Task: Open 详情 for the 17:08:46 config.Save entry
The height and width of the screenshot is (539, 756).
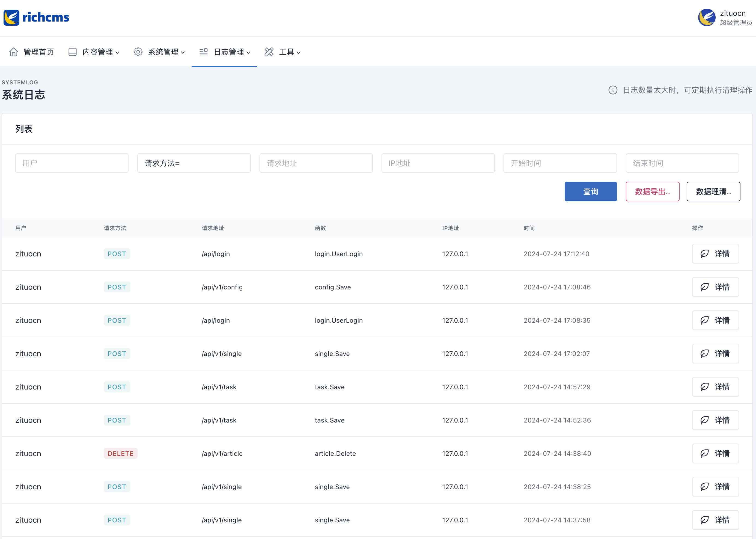Action: tap(715, 287)
